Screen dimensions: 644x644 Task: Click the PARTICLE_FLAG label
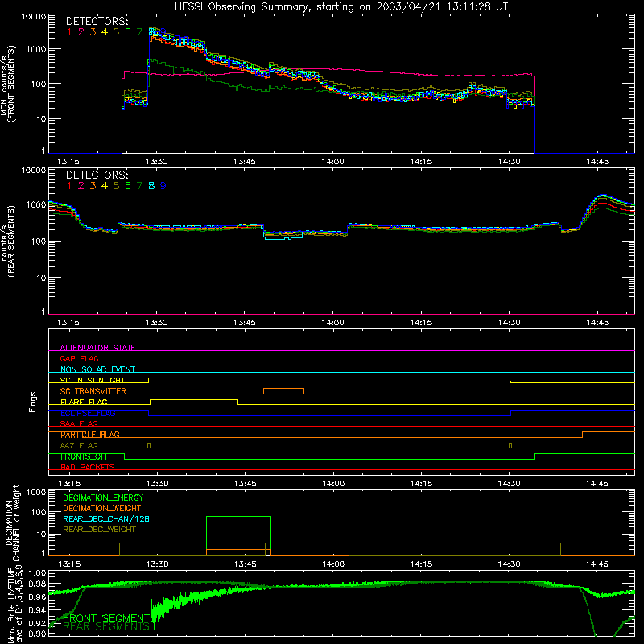(90, 435)
